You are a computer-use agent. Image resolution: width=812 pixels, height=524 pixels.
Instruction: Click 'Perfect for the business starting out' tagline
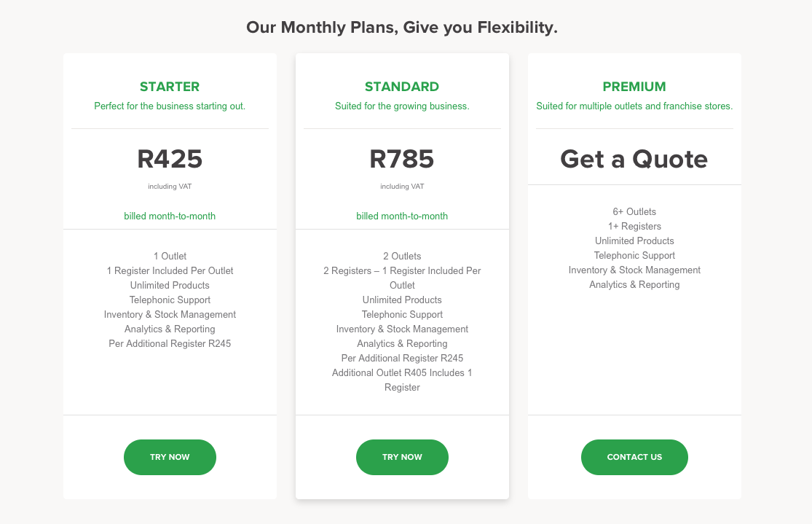170,106
